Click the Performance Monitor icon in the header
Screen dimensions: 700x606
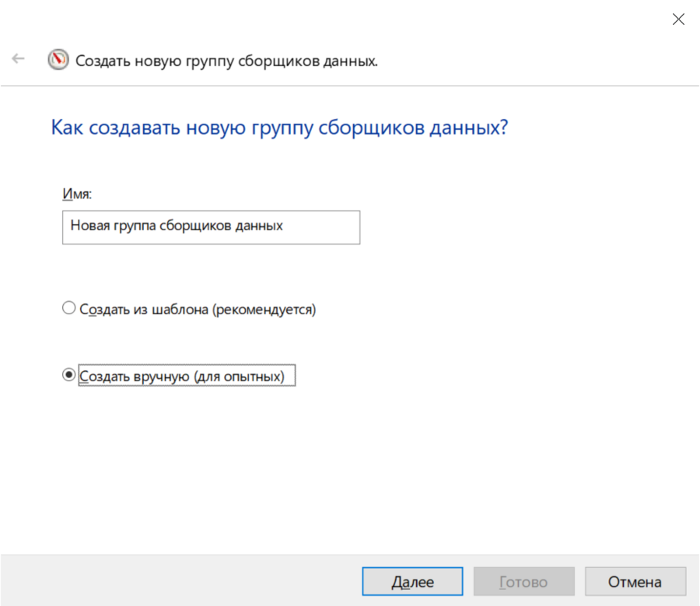pyautogui.click(x=58, y=60)
